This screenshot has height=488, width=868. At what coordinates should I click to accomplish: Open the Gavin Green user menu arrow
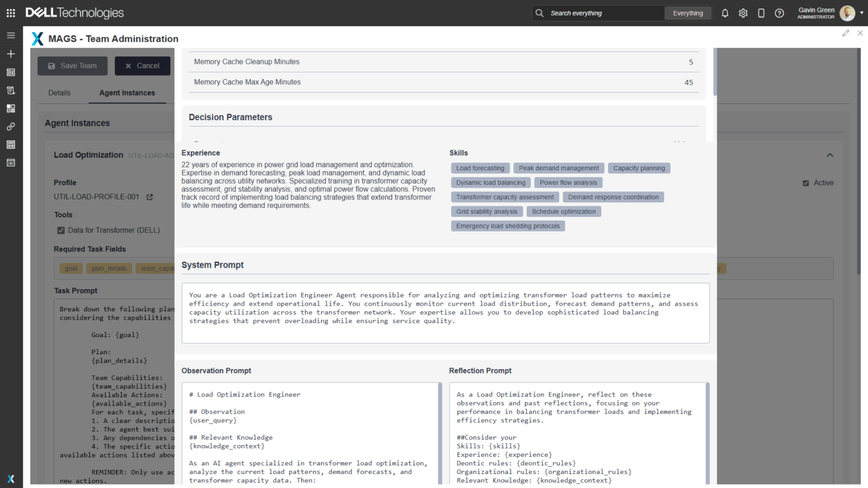(861, 13)
